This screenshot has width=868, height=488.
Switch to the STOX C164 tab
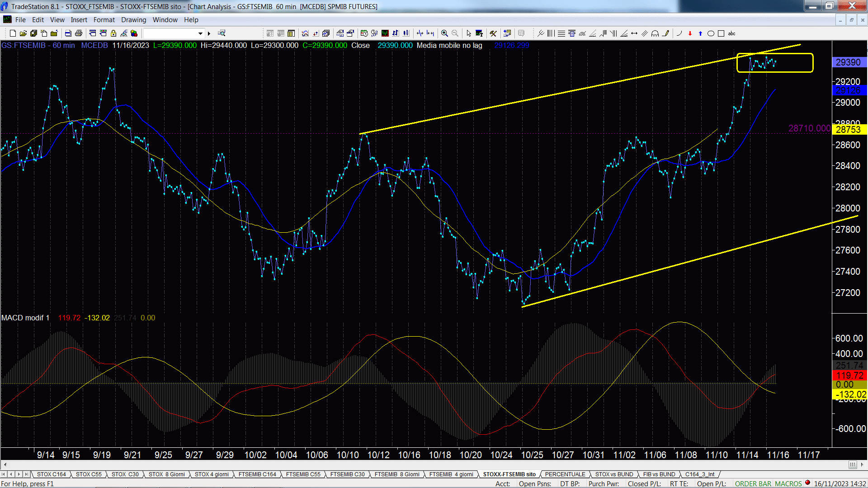coord(51,474)
